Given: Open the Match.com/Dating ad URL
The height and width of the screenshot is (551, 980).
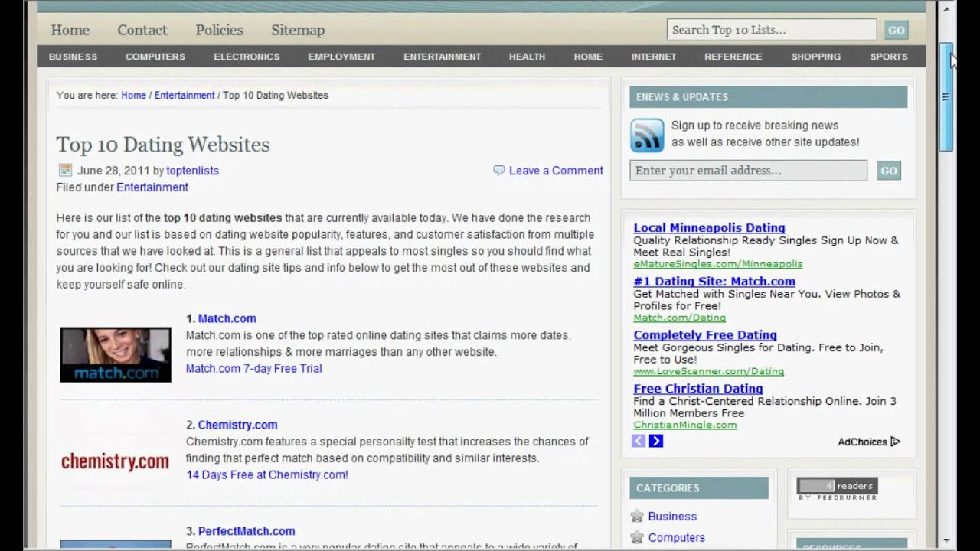Looking at the screenshot, I should [679, 318].
